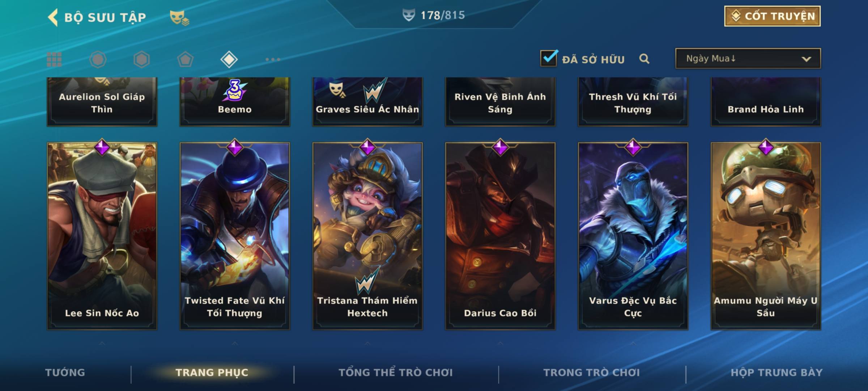
Task: Open the Cốt Truyện button
Action: (772, 16)
